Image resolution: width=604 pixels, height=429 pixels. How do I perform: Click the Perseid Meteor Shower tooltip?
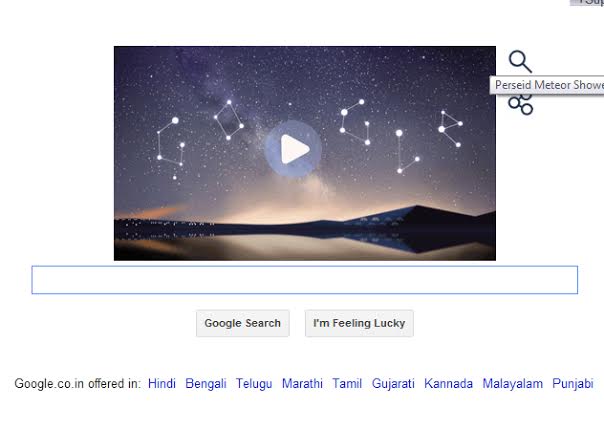pos(547,85)
